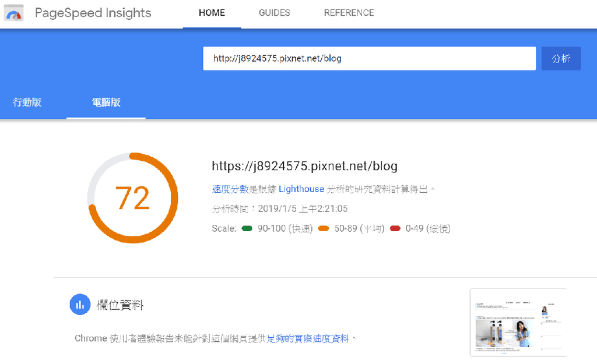Open the REFERENCE tab

tap(349, 13)
